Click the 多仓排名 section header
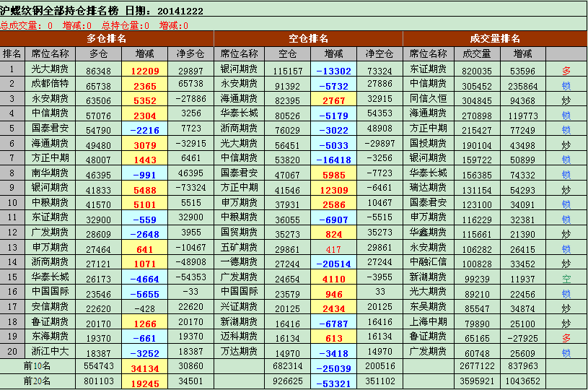The width and height of the screenshot is (588, 390). (107, 39)
